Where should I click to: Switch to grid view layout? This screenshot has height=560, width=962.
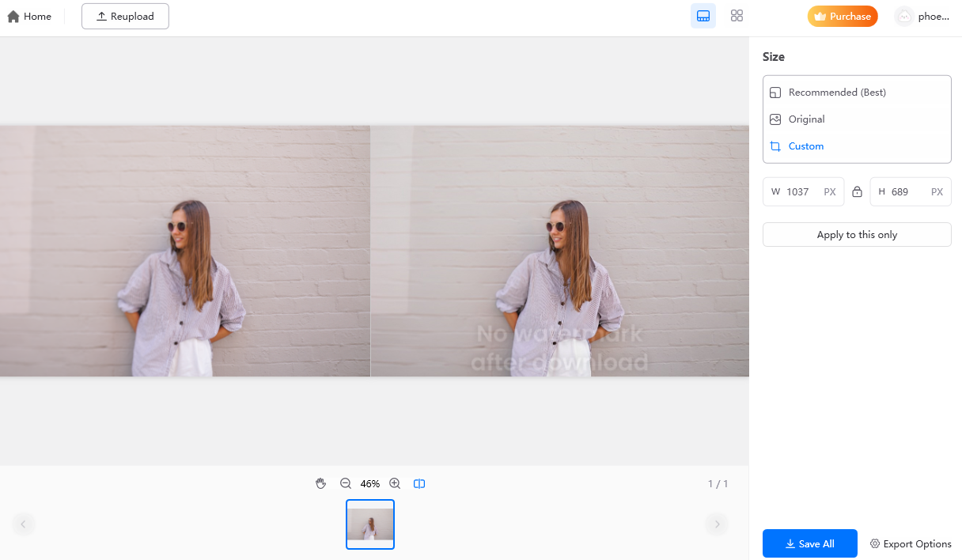[737, 16]
